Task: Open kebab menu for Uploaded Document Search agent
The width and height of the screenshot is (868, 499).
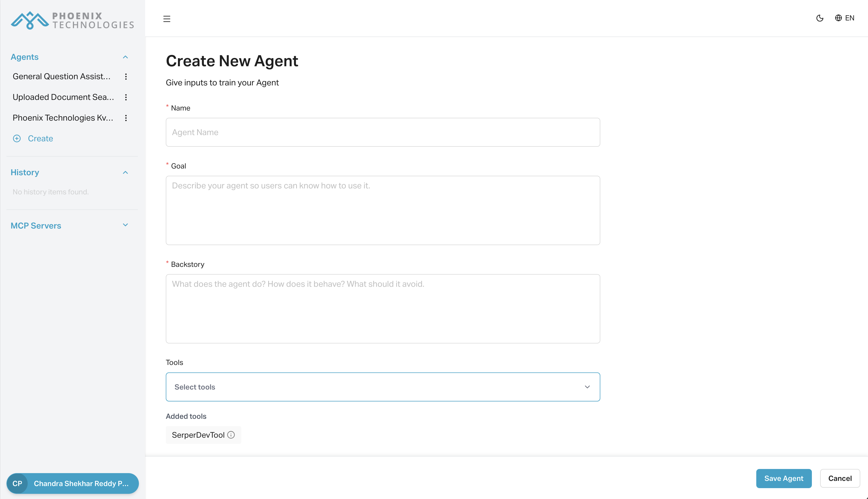Action: [x=126, y=97]
